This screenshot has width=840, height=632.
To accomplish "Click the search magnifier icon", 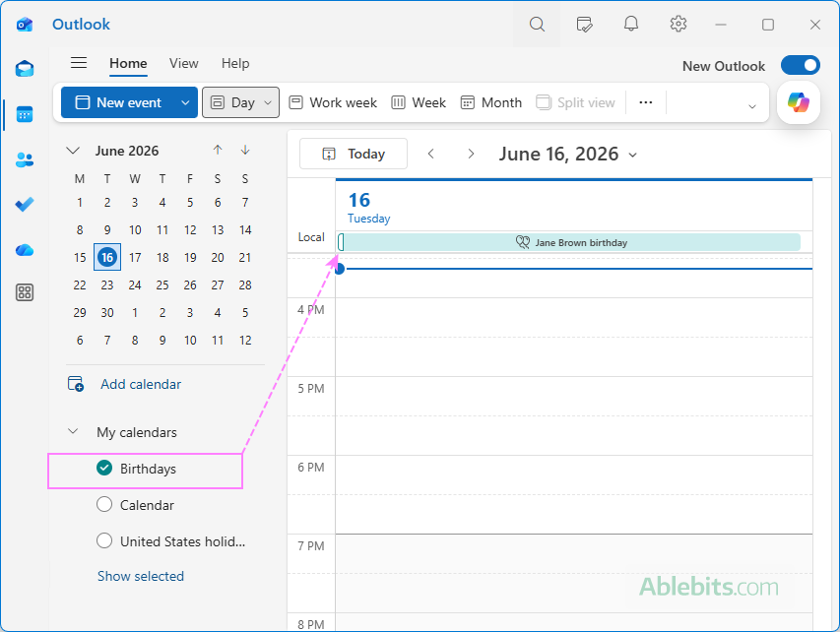I will (x=537, y=25).
